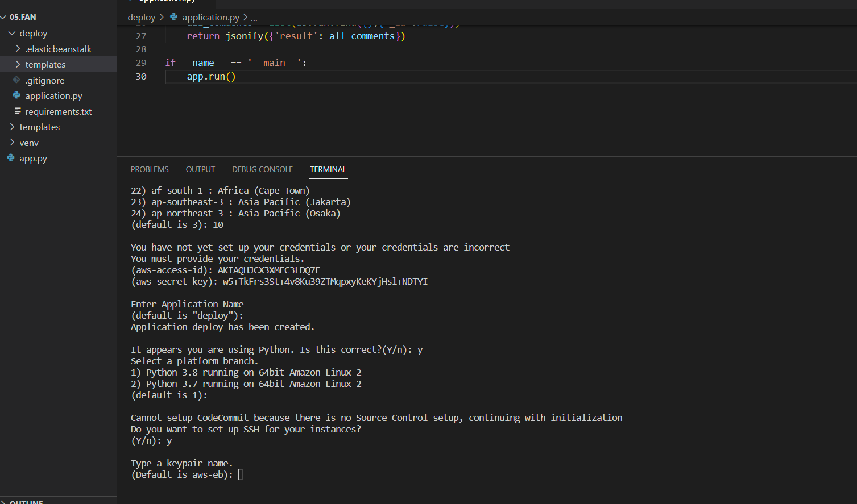Select the venv folder name
This screenshot has height=504, width=857.
coord(29,143)
